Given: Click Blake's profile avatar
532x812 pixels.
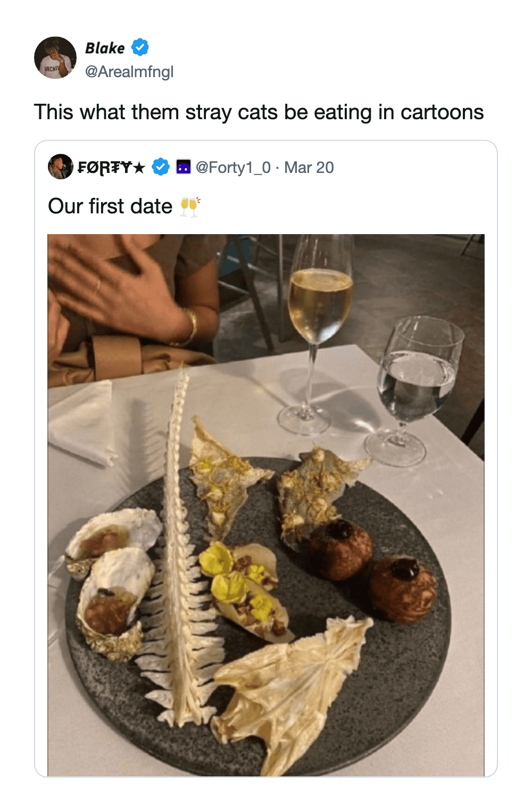Looking at the screenshot, I should 55,58.
